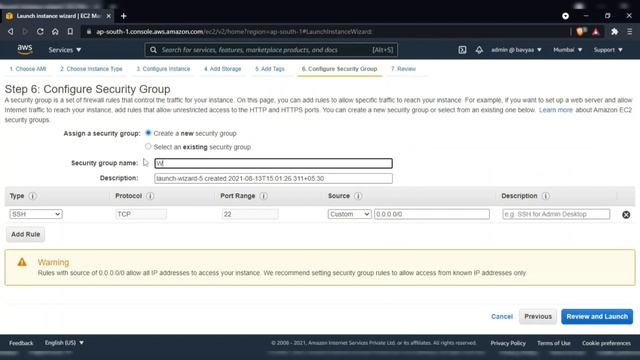Go to step 3 Configure Instance

point(163,69)
